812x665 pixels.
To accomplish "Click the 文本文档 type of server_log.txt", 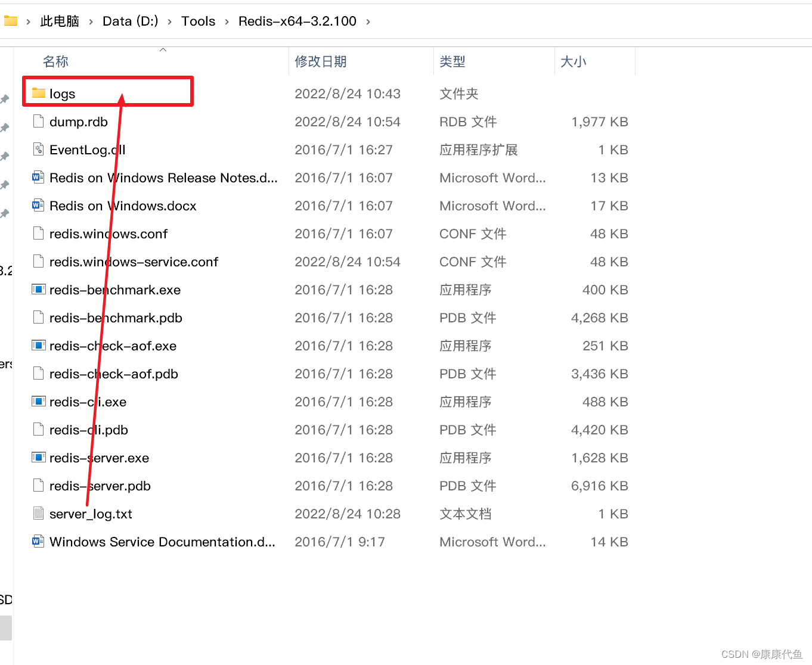I will point(465,514).
